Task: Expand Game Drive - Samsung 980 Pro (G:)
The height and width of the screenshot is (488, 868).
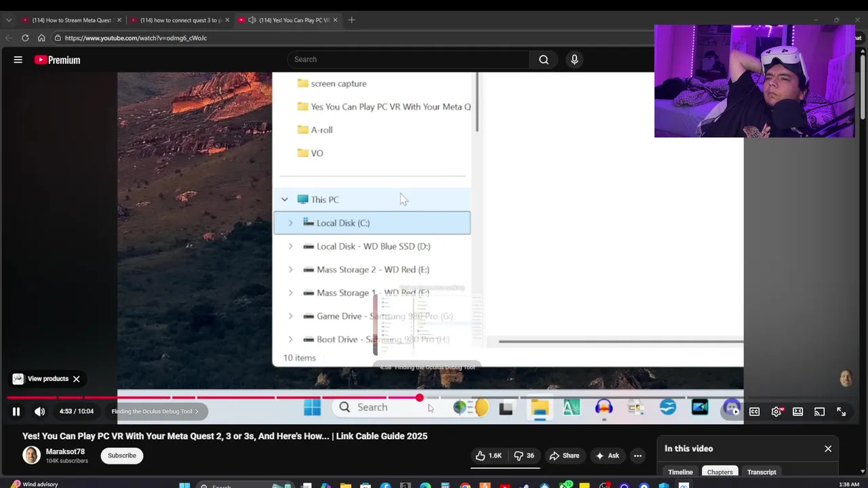Action: [290, 316]
